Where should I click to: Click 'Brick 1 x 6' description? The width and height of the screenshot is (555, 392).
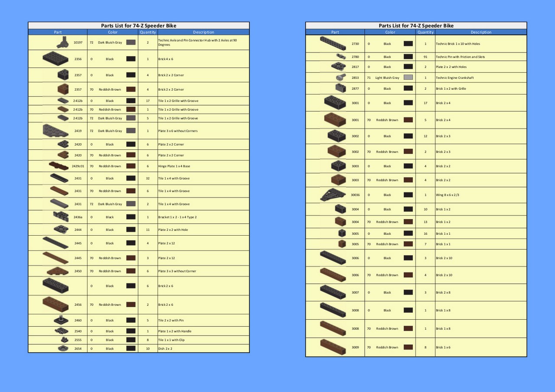[443, 347]
